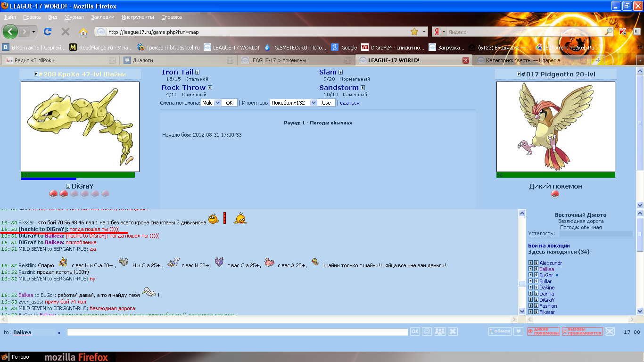Click the challenge icon next to BuGor
The height and width of the screenshot is (362, 644).
530,275
